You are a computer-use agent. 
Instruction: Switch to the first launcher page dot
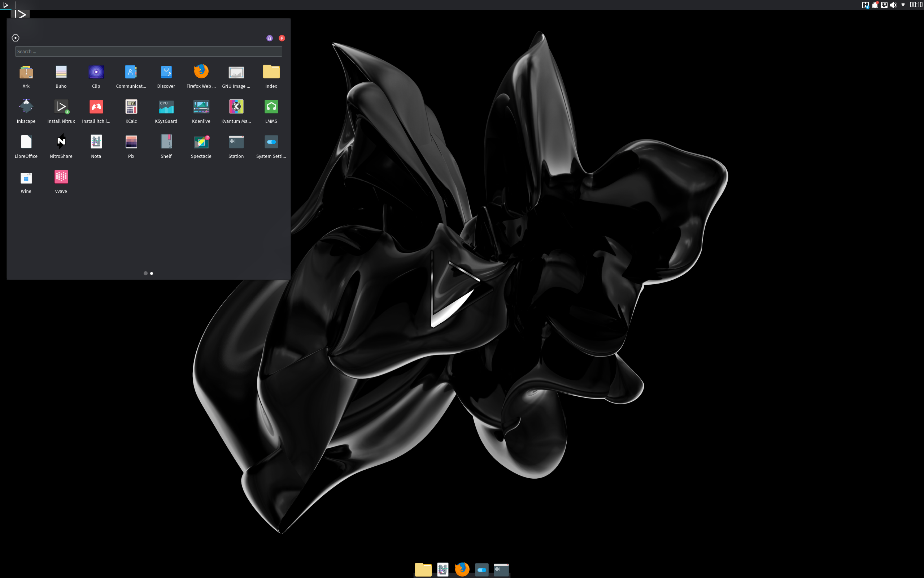tap(145, 273)
